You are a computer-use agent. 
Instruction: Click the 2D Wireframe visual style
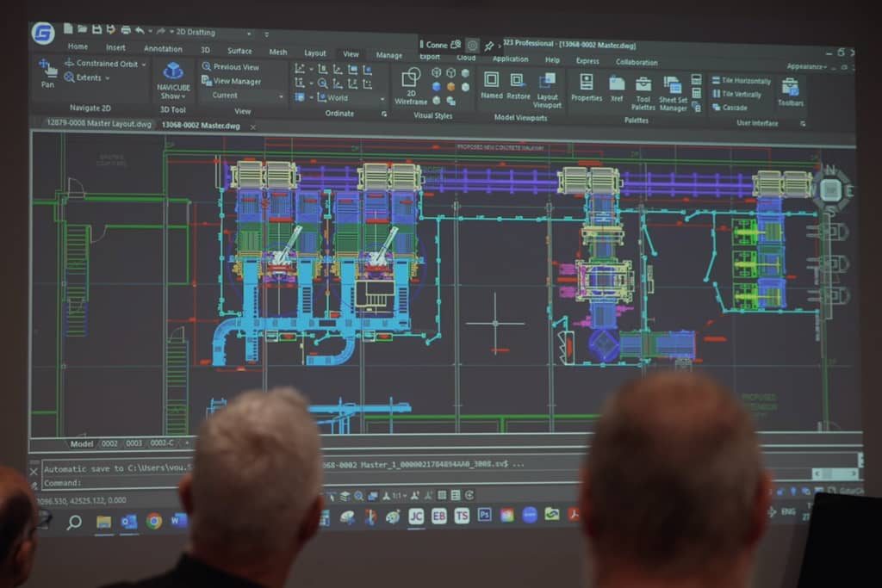pyautogui.click(x=411, y=87)
